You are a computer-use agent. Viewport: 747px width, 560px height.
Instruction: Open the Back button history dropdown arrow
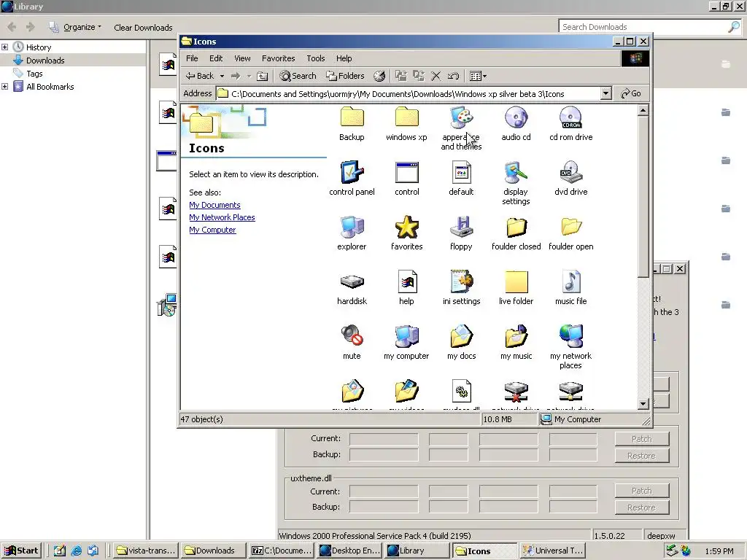[222, 76]
